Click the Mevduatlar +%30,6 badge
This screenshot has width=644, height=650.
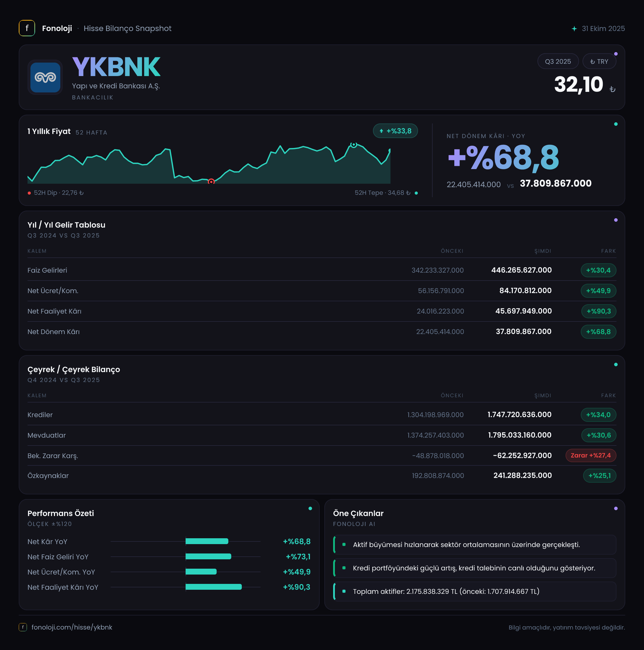(x=599, y=435)
